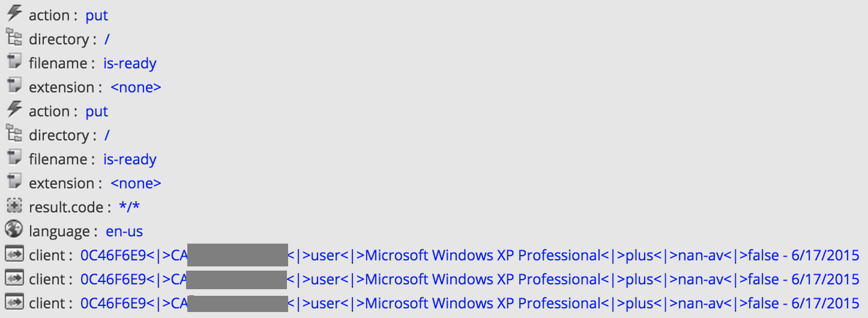Click the globe icon beside language
The height and width of the screenshot is (318, 868).
[x=14, y=230]
